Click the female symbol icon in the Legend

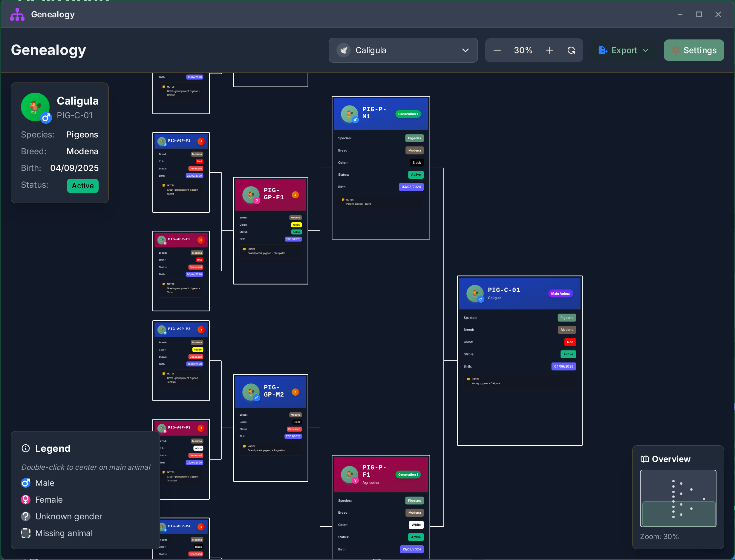25,499
